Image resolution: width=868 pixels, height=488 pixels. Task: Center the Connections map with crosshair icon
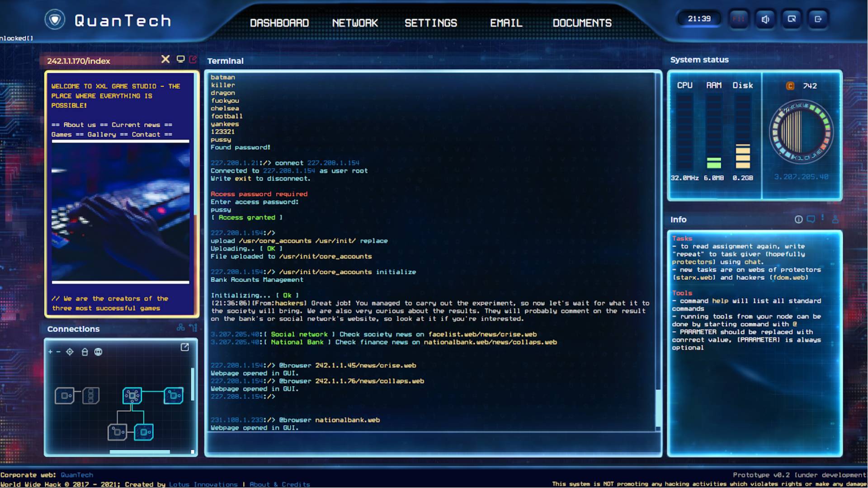click(70, 352)
